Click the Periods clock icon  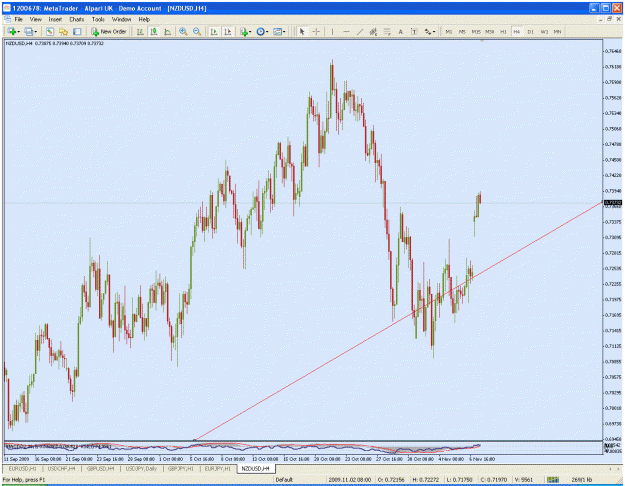260,31
